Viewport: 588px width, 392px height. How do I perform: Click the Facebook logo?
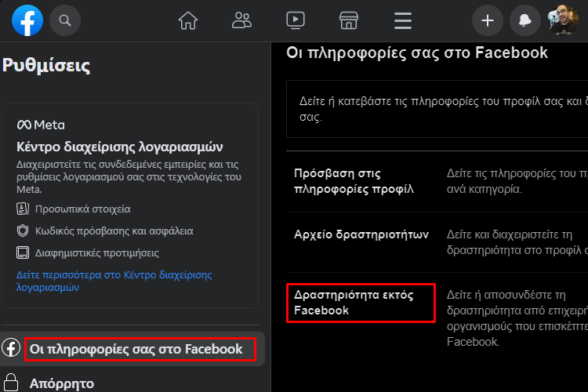pos(27,20)
